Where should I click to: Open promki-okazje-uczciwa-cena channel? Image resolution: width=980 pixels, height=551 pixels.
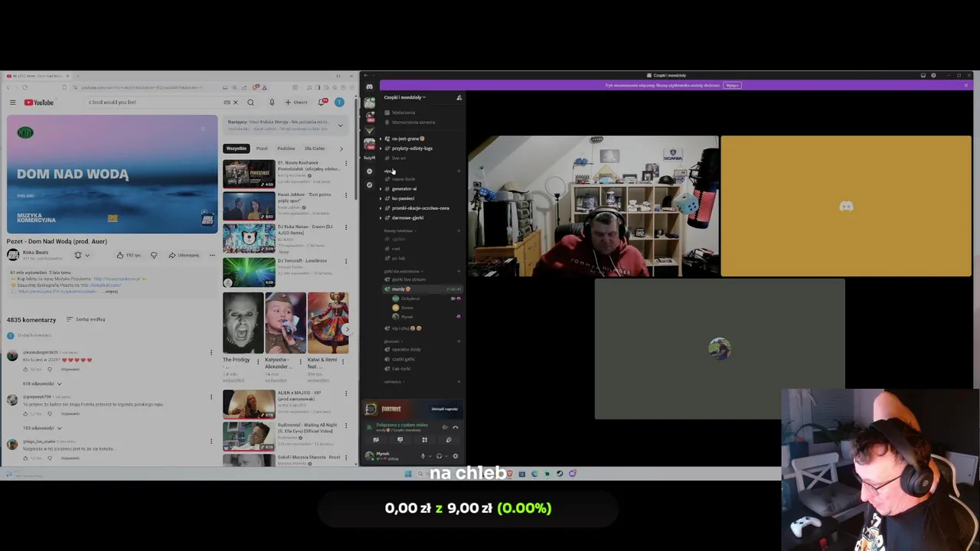point(420,208)
